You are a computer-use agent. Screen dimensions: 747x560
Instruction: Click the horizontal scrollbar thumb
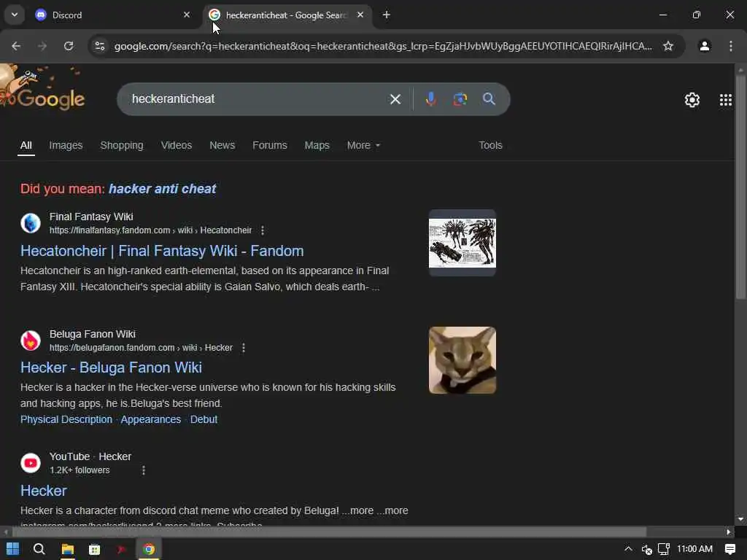point(329,532)
